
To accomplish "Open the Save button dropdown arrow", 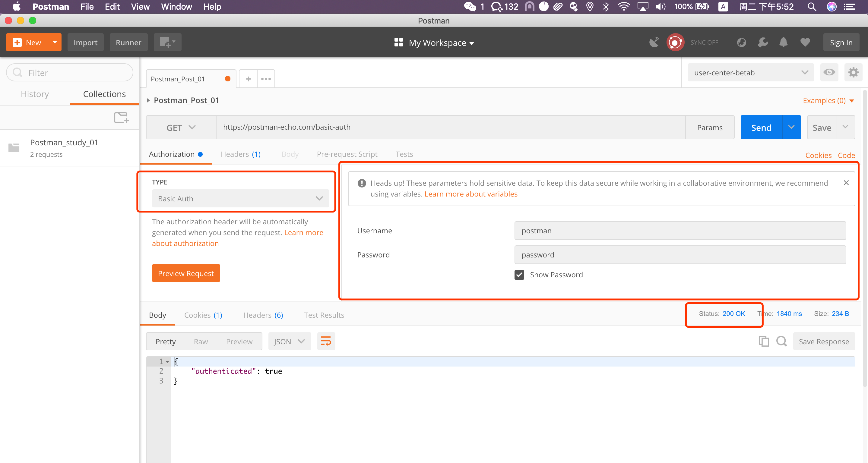I will tap(846, 127).
